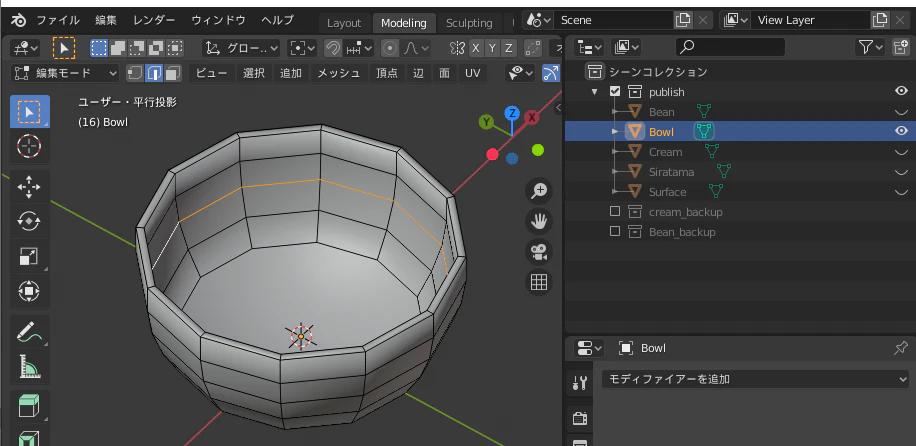The image size is (916, 446).
Task: Open the ファイル menu
Action: (x=58, y=20)
